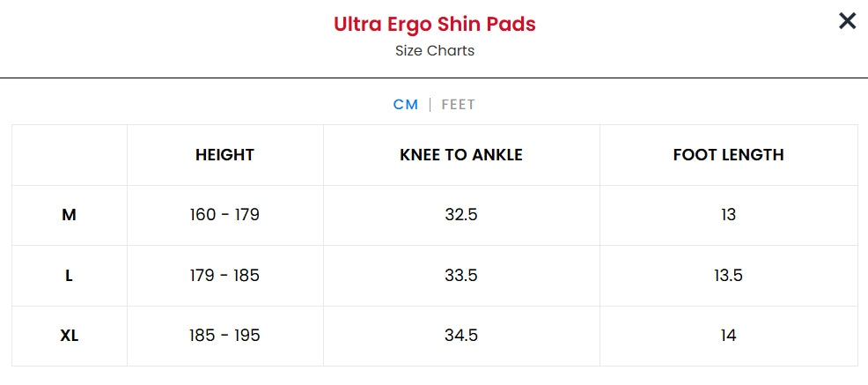The width and height of the screenshot is (868, 385).
Task: Click the Ultra Ergo Shin Pads title
Action: pos(434,25)
